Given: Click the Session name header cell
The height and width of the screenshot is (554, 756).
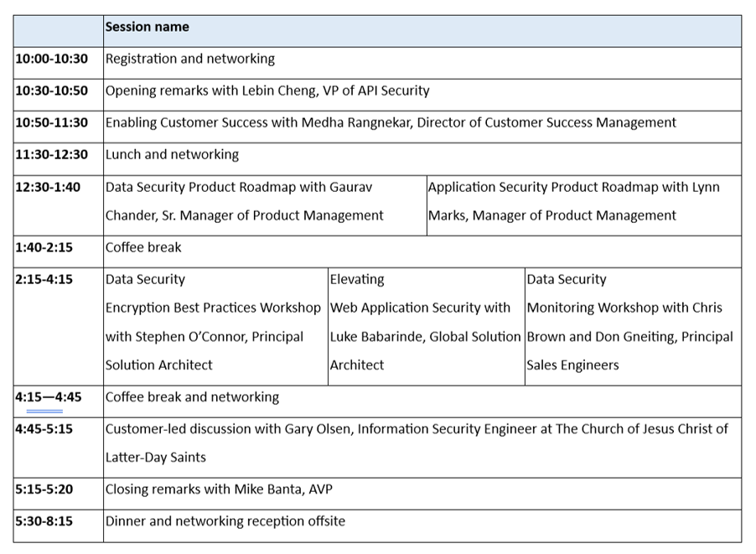Looking at the screenshot, I should click(148, 28).
